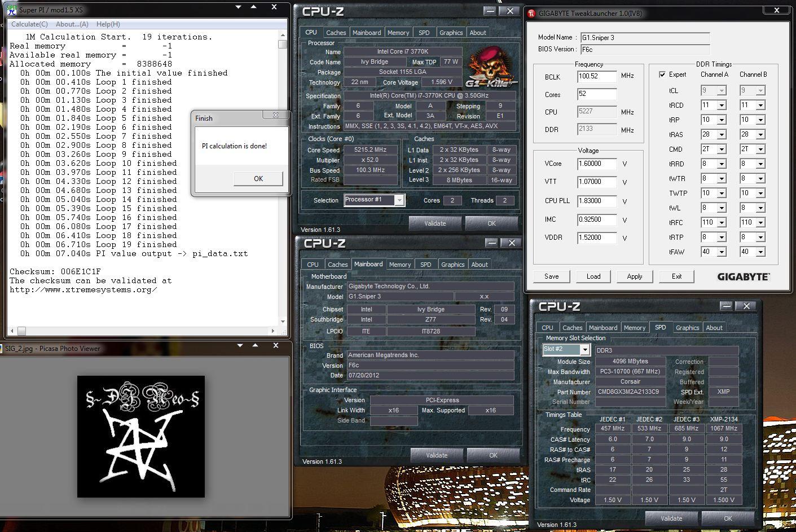This screenshot has width=796, height=532.
Task: Click the VCore voltage input field
Action: pyautogui.click(x=597, y=164)
